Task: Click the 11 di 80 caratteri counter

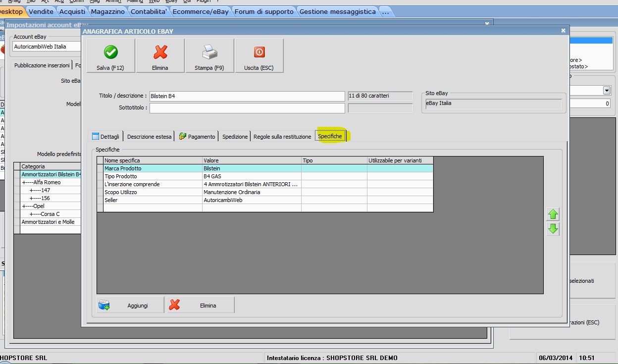Action: (x=380, y=96)
